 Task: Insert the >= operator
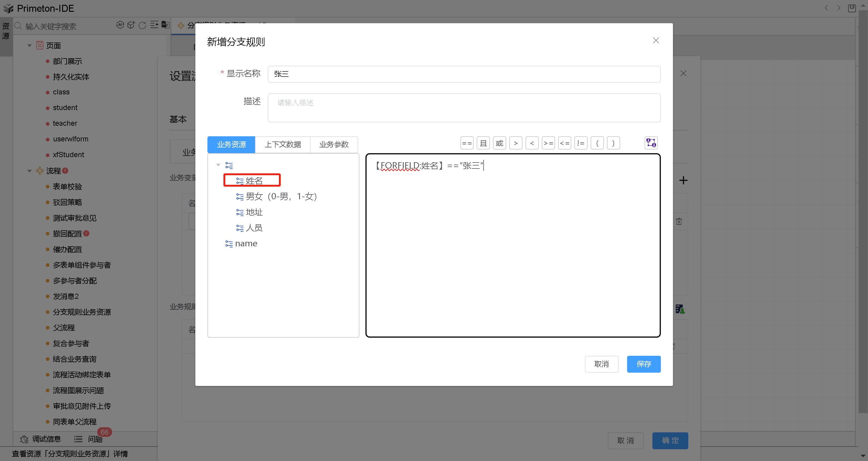click(x=548, y=143)
